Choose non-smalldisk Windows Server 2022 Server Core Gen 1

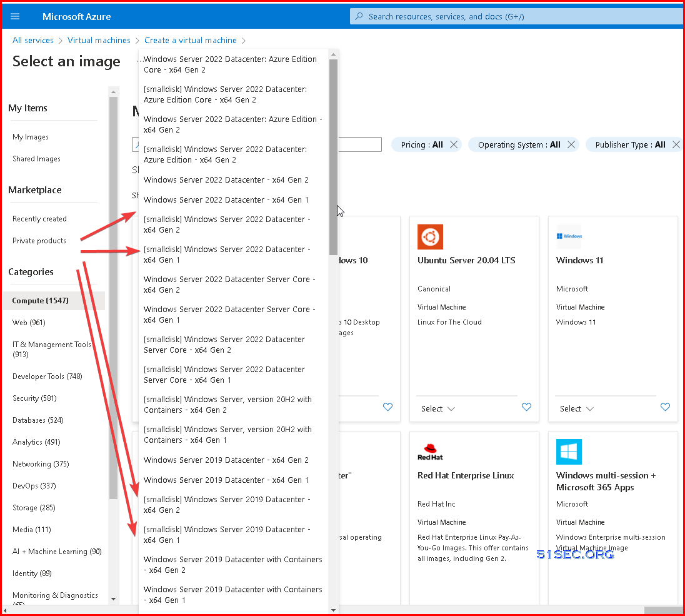(x=234, y=315)
